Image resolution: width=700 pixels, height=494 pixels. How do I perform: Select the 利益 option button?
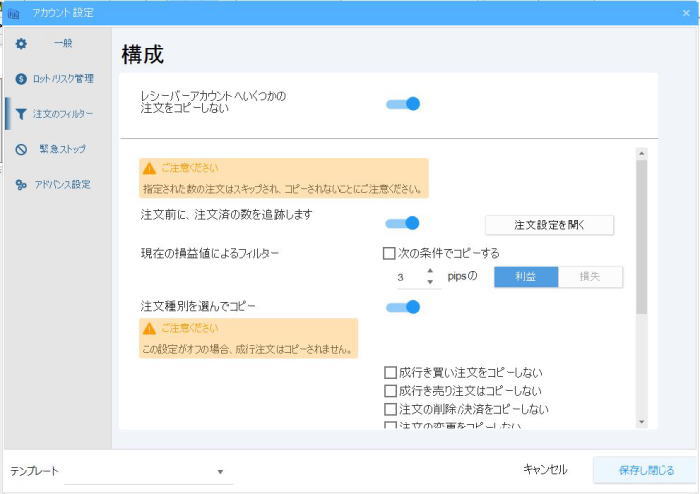526,277
